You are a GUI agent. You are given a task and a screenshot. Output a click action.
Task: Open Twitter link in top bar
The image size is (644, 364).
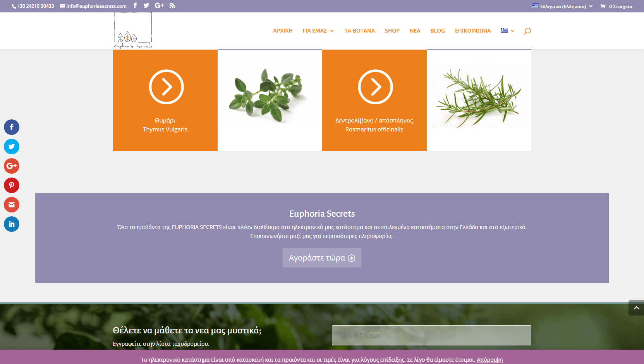pyautogui.click(x=146, y=5)
